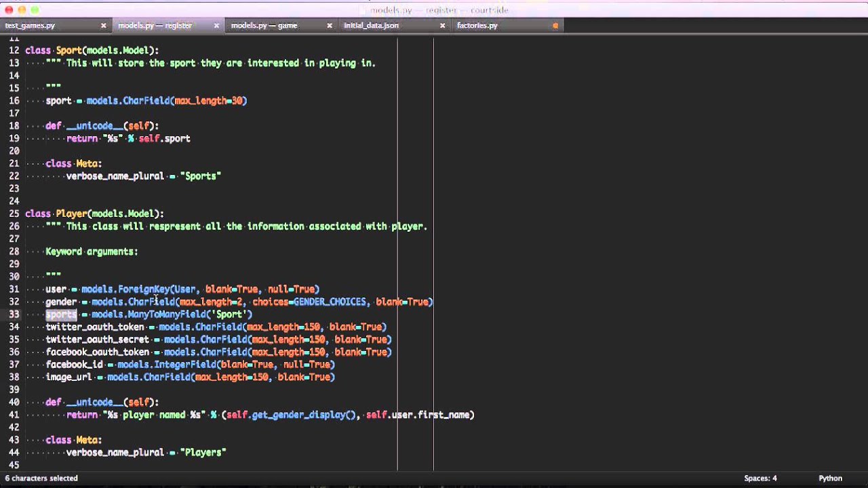Click the yellow minimize window button
The image size is (868, 488).
pyautogui.click(x=22, y=9)
